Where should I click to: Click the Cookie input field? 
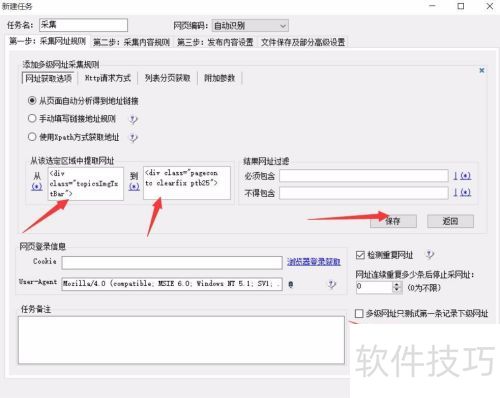172,263
